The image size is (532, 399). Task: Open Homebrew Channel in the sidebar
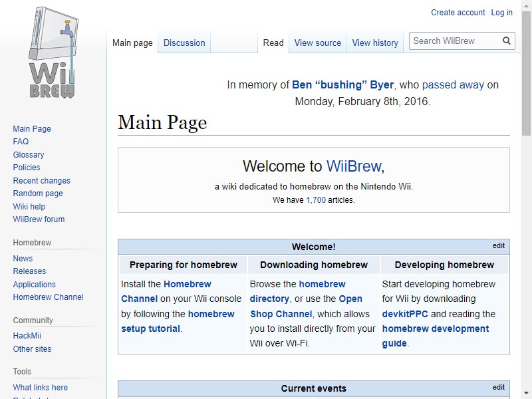pos(48,297)
